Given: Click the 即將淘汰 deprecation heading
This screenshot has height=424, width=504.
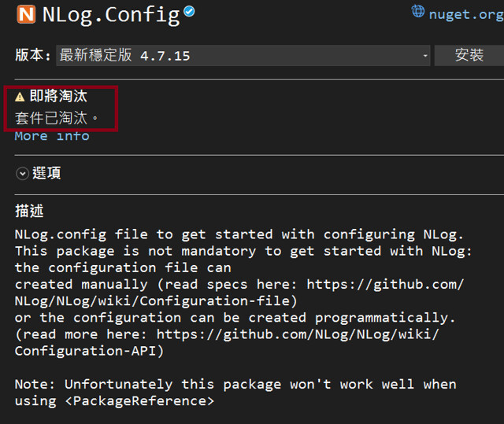Looking at the screenshot, I should coord(58,97).
